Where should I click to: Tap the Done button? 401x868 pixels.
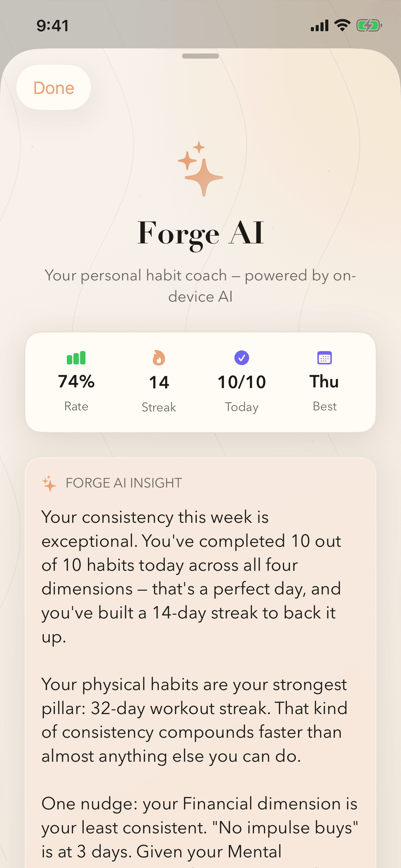point(54,88)
